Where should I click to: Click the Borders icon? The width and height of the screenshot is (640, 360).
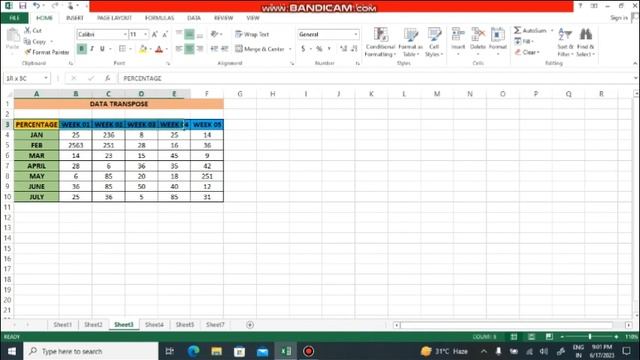[122, 49]
